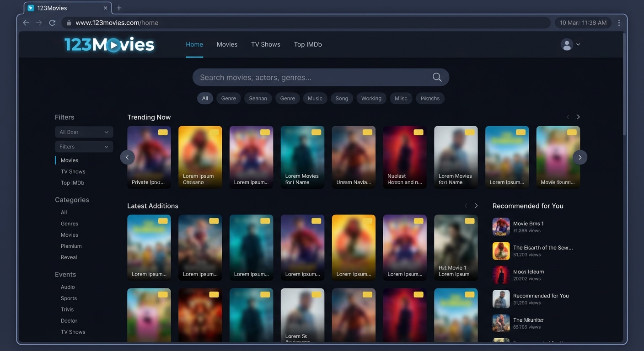Viewport: 644px width, 351px height.
Task: Open the All Boar dropdown
Action: tap(84, 132)
